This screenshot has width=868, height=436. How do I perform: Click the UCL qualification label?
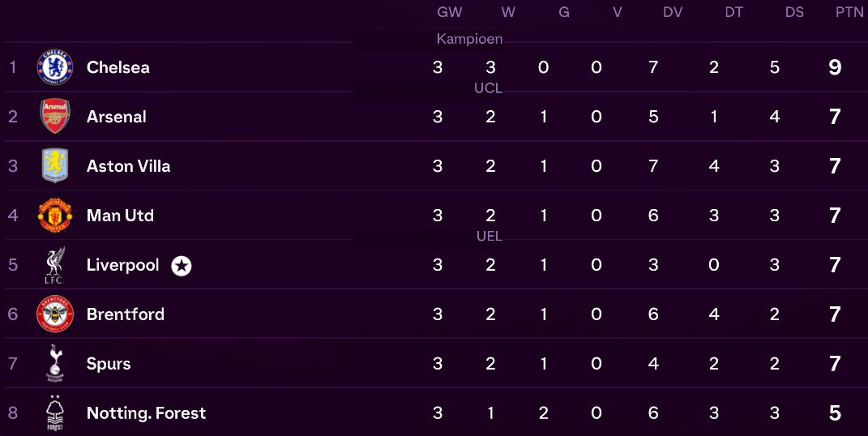tap(489, 88)
